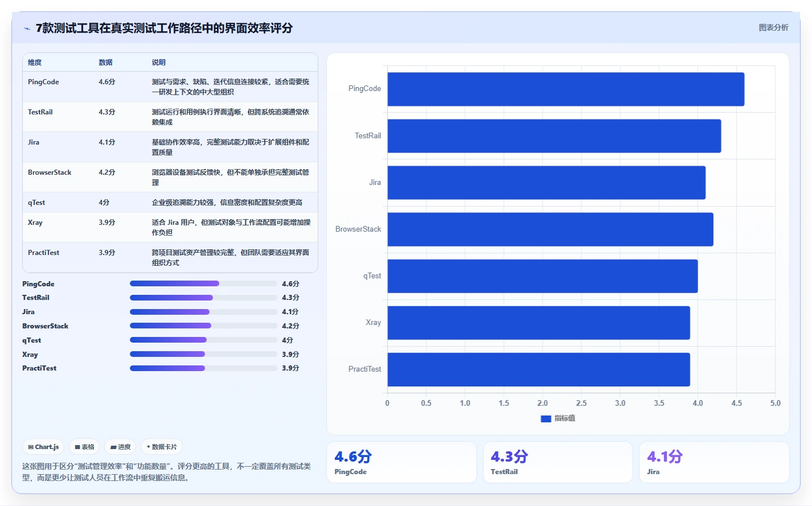Screen dimensions: 812x506
Task: Select the 表格 tag chip
Action: point(84,447)
